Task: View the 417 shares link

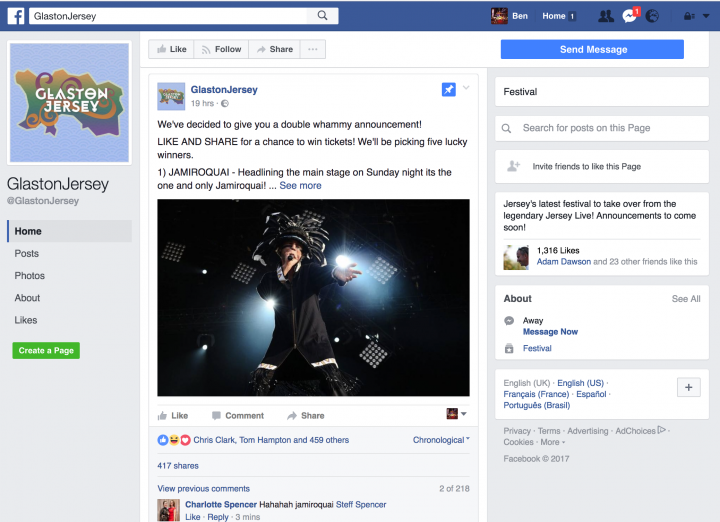Action: click(x=178, y=466)
